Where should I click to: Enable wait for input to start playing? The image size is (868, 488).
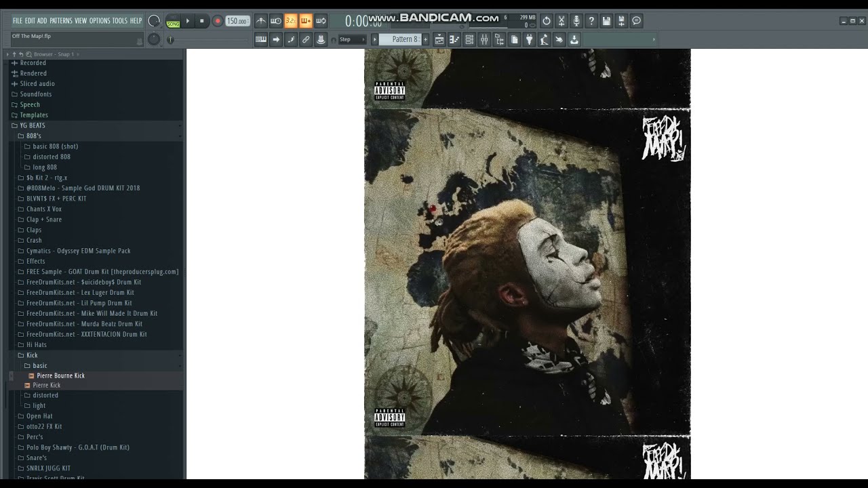coord(276,21)
